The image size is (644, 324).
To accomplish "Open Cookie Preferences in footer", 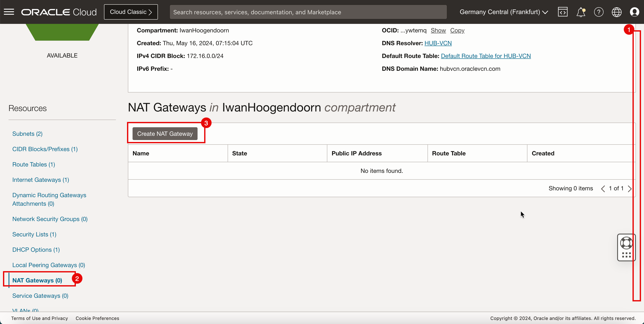I will click(x=97, y=318).
